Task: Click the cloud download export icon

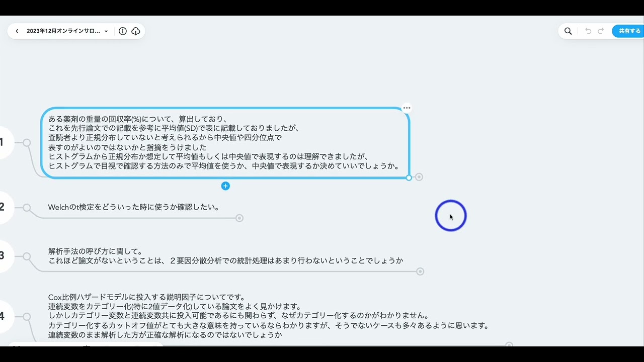Action: click(136, 31)
